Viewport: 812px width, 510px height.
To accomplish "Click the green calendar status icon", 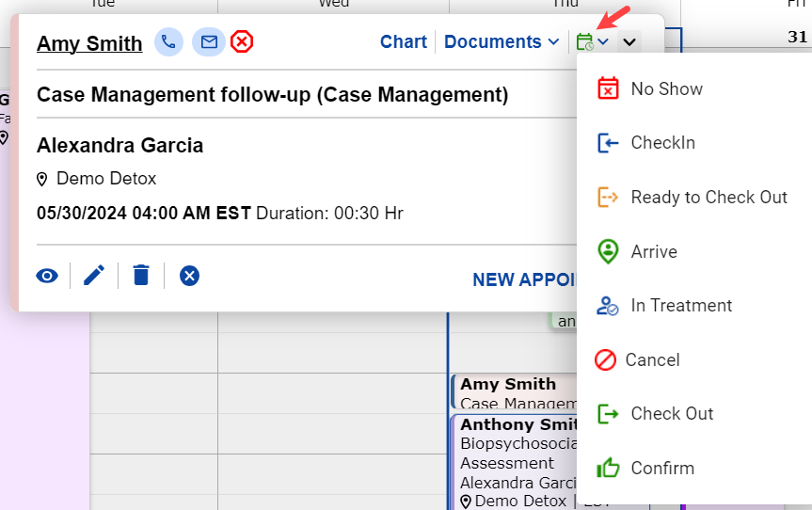I will click(x=585, y=42).
